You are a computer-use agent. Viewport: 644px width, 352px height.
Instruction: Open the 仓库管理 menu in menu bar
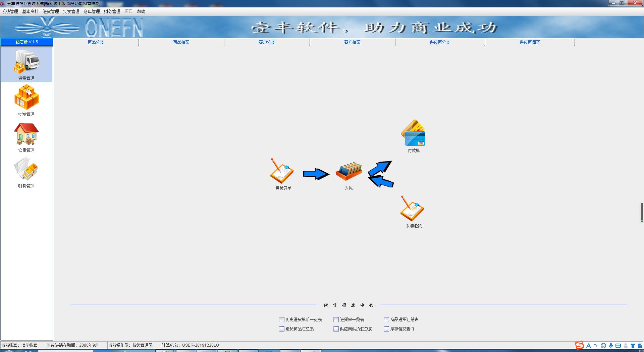pyautogui.click(x=92, y=11)
